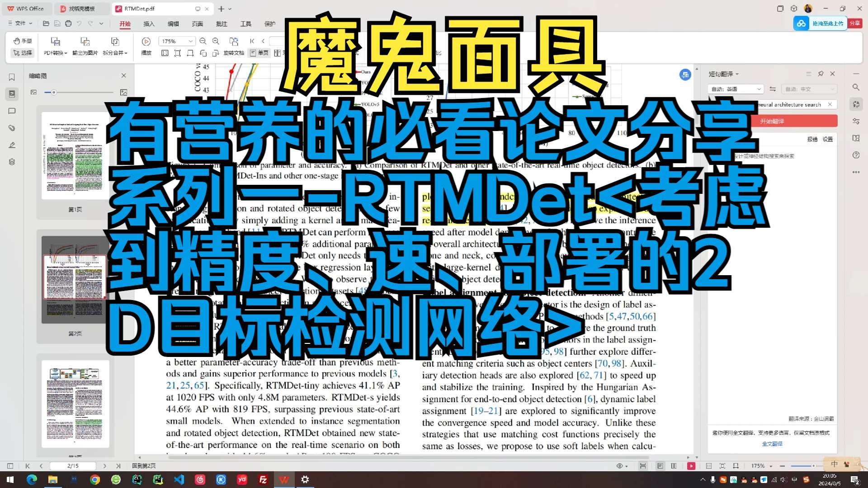This screenshot has height=488, width=868.
Task: Switch to the 编辑 tab
Action: coord(173,24)
